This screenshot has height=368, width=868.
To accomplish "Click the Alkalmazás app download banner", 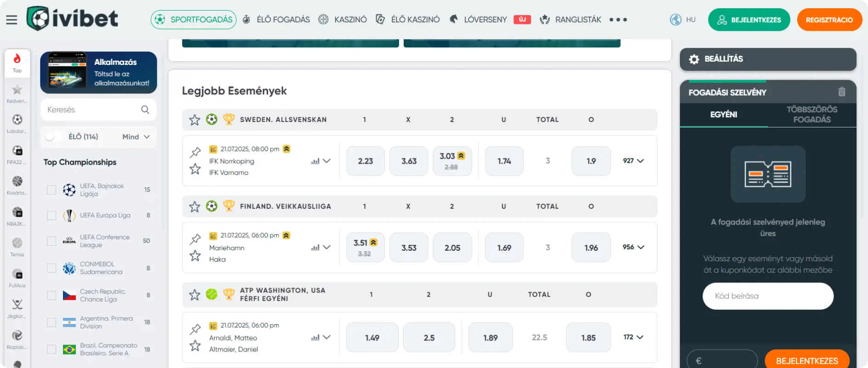I will tap(98, 73).
